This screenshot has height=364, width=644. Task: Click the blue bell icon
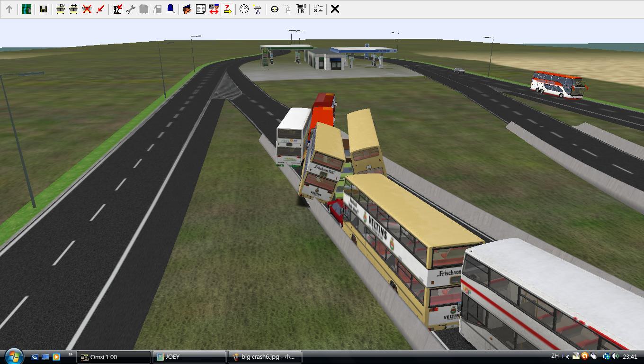pos(170,9)
